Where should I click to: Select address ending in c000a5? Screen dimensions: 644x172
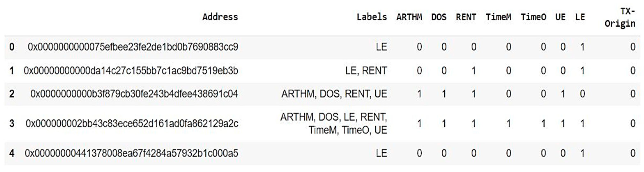[x=131, y=153]
